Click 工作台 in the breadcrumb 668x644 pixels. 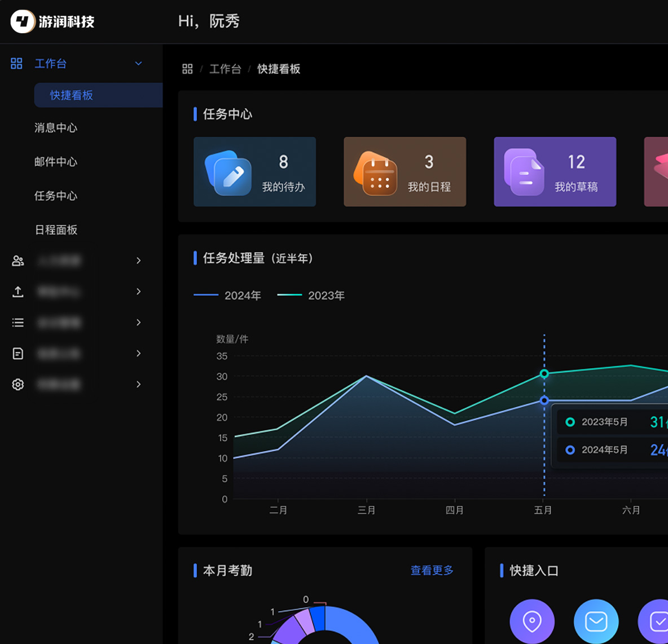coord(225,69)
